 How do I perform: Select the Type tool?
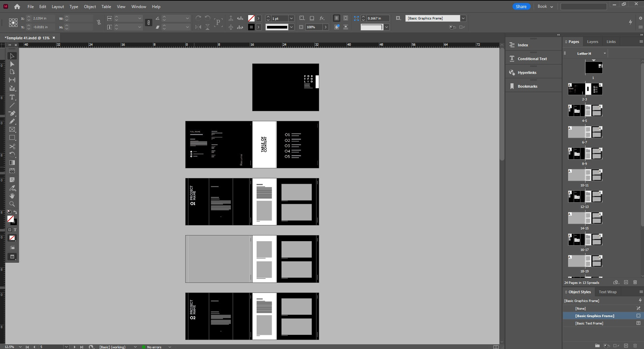[x=12, y=97]
